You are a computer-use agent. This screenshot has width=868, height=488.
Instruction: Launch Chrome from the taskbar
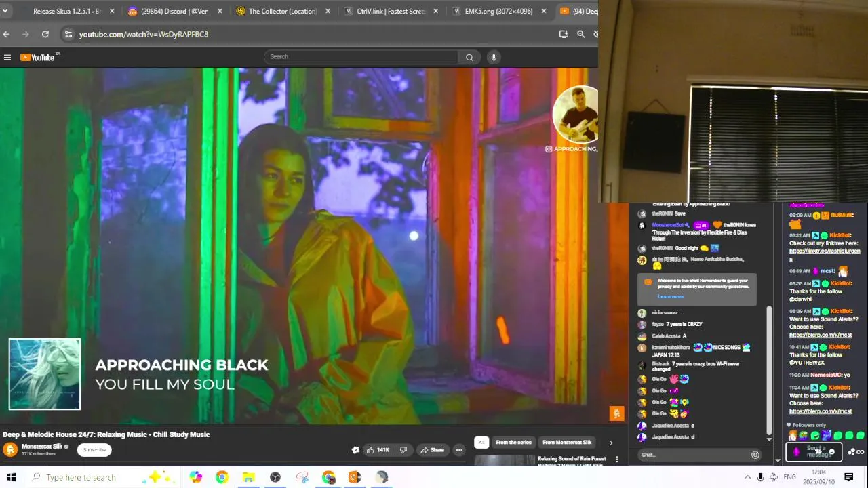click(222, 477)
